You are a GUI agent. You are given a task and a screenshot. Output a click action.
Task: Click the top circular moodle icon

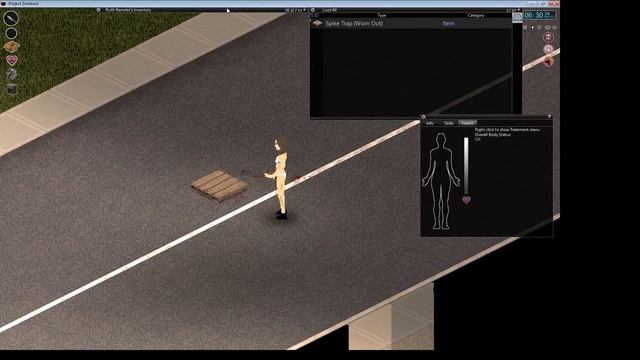point(548,37)
